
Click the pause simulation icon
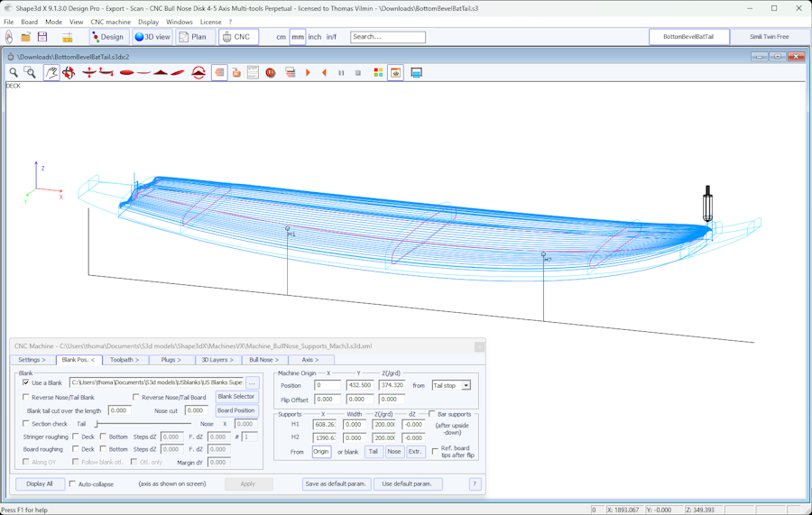click(x=341, y=73)
